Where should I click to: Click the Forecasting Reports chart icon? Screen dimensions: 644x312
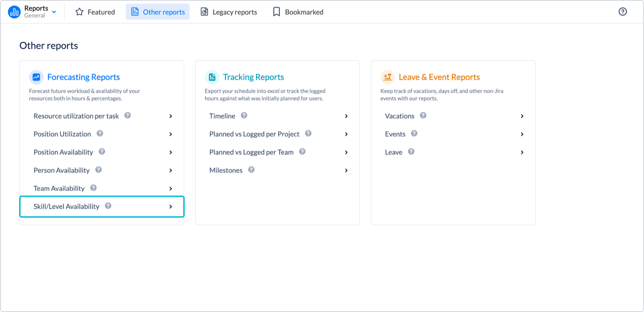click(x=36, y=77)
